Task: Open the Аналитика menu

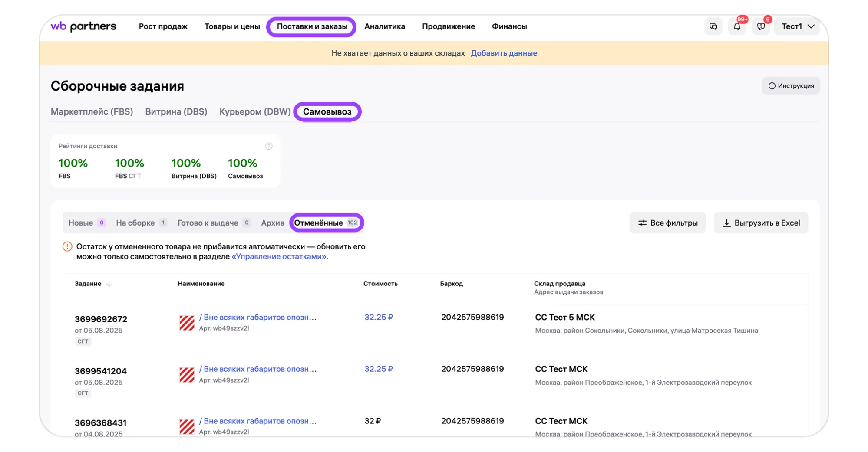Action: point(385,26)
